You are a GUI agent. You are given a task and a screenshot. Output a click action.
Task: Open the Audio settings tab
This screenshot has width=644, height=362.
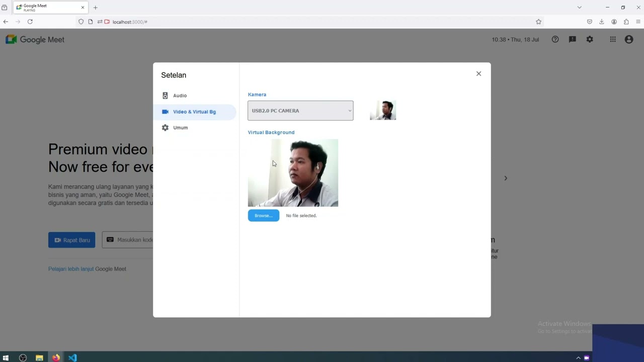click(x=195, y=96)
